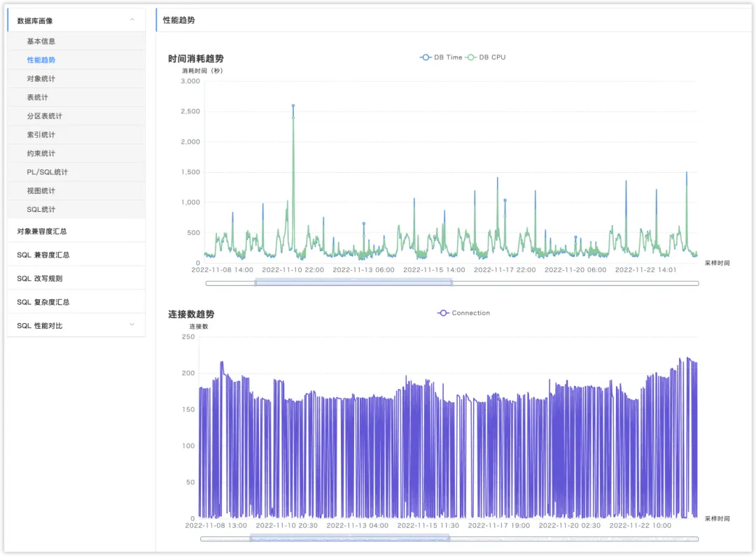Open 视图统计 menu item
Screen dimensions: 756x556
[41, 191]
